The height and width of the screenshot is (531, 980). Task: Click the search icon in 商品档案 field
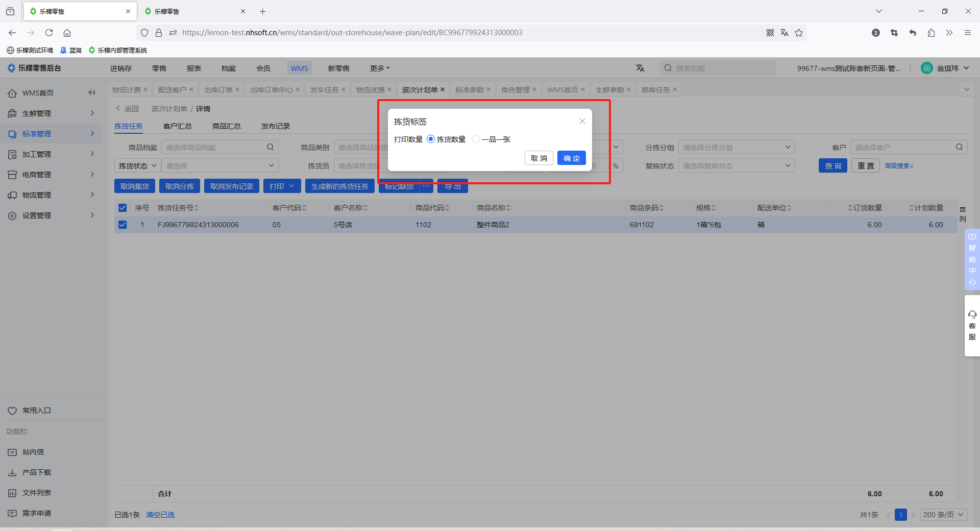click(x=270, y=147)
